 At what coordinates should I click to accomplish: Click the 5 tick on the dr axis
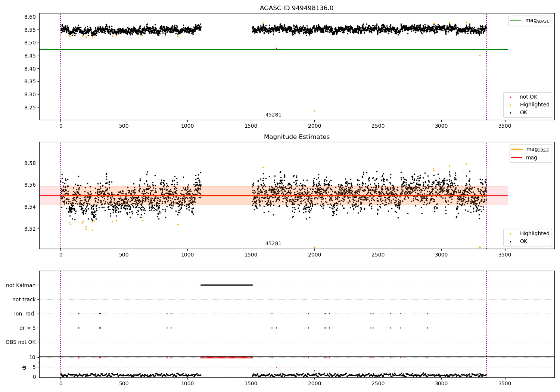point(34,367)
